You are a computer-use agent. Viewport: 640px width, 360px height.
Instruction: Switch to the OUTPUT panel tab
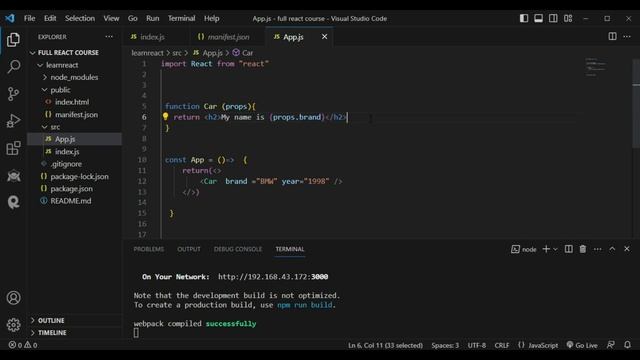189,249
